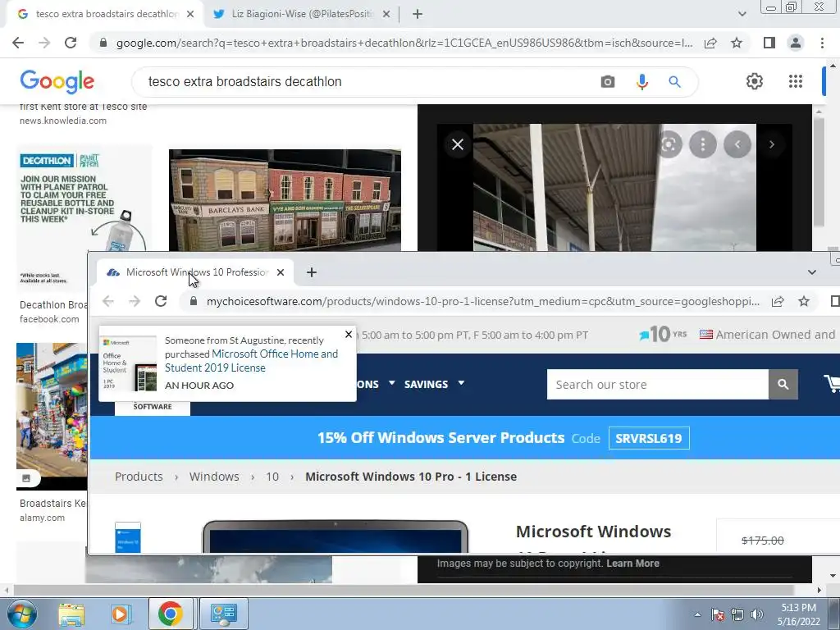Open tab search chevron in Google window
The height and width of the screenshot is (630, 840).
click(742, 14)
